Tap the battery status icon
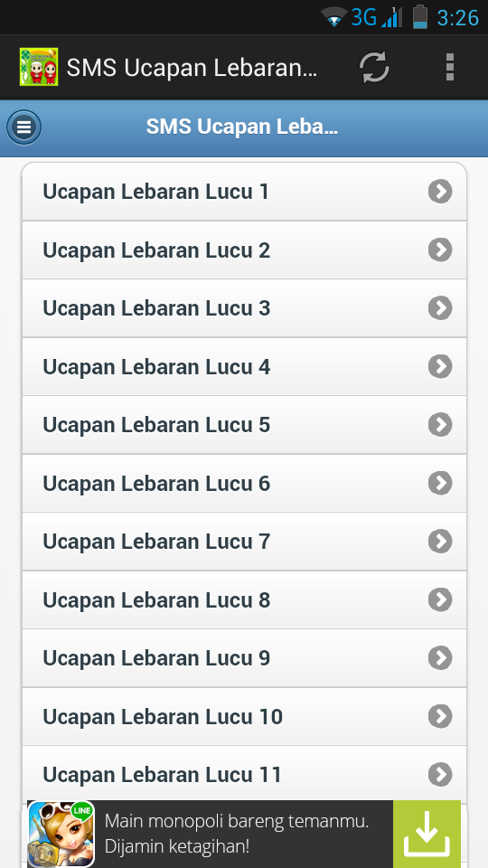 pos(420,16)
